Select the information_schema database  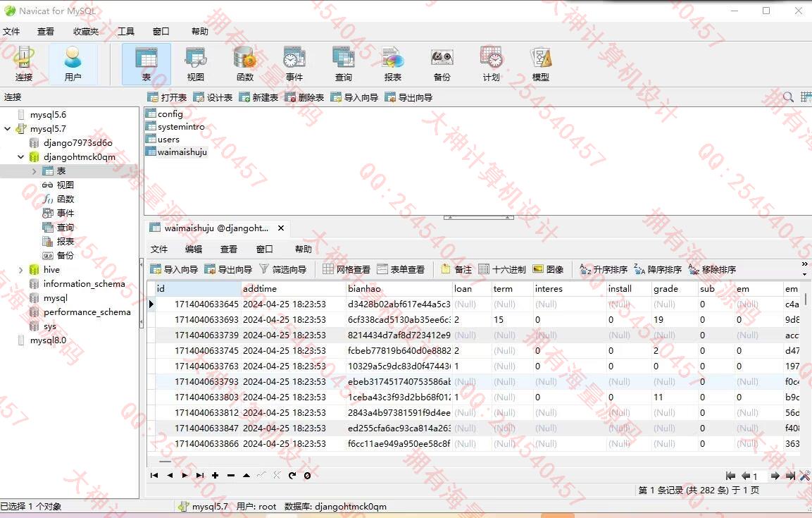click(x=84, y=284)
